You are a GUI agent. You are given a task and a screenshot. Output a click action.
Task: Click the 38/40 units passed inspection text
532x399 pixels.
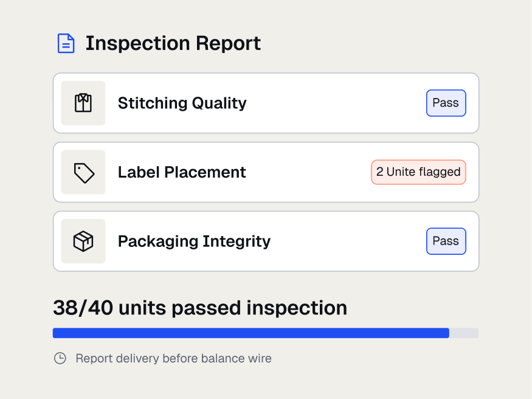click(200, 308)
